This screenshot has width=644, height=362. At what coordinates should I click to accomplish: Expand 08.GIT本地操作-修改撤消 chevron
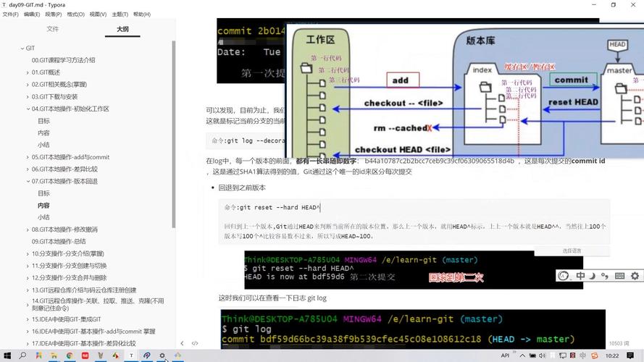tap(28, 230)
